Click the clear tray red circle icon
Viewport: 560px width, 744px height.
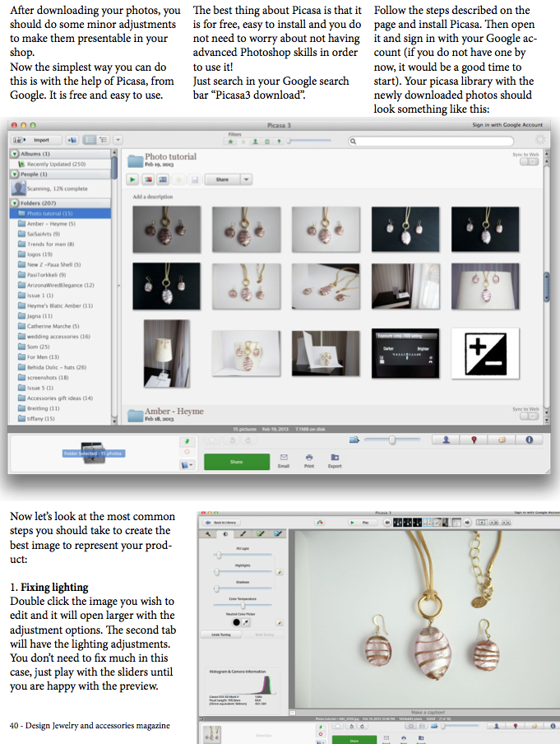[187, 453]
